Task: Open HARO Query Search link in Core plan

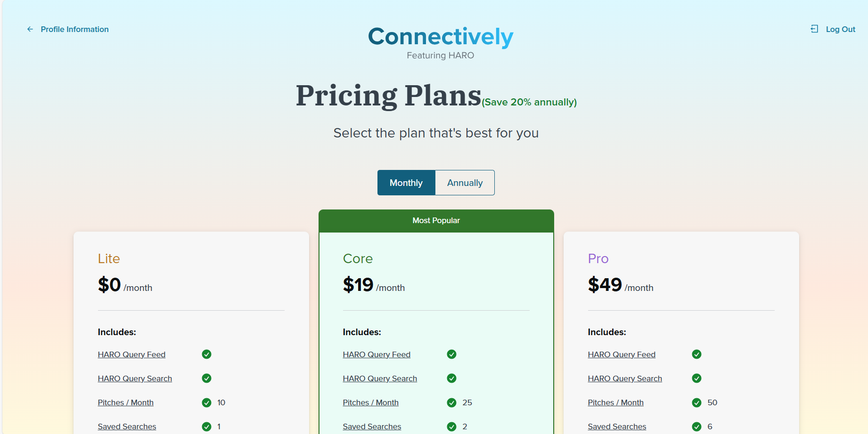Action: [380, 378]
